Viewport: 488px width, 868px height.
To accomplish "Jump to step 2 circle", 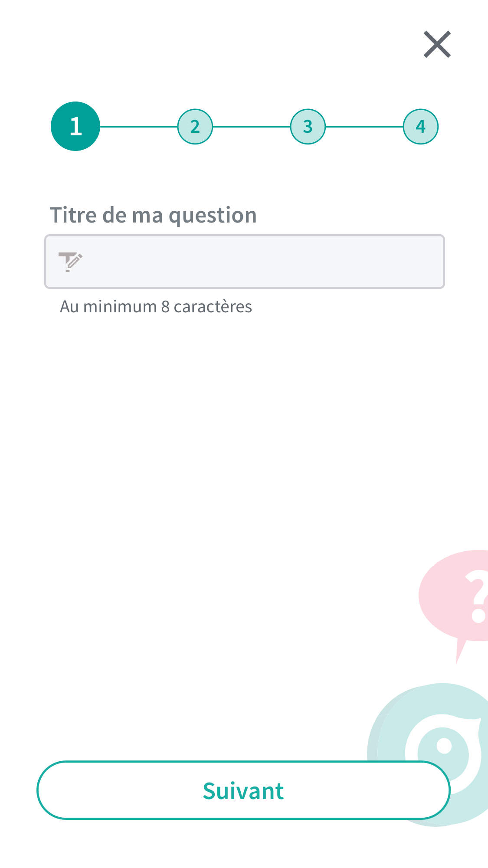I will click(195, 127).
